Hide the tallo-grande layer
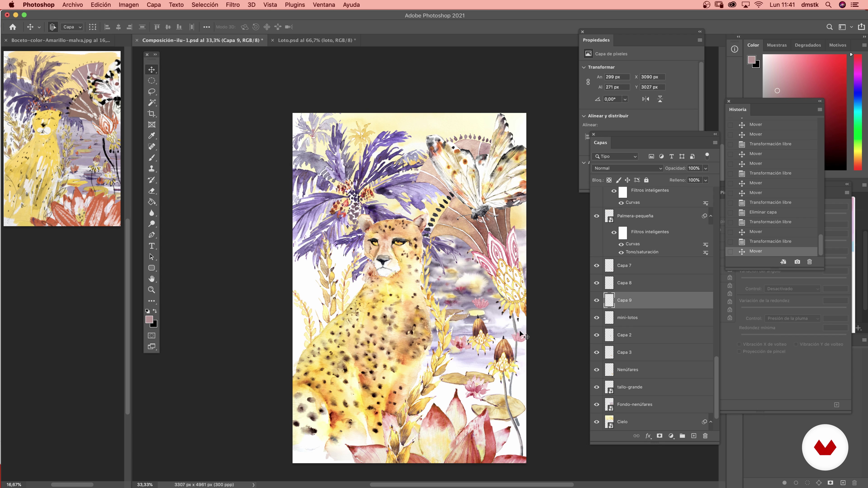Image resolution: width=868 pixels, height=488 pixels. click(x=597, y=387)
